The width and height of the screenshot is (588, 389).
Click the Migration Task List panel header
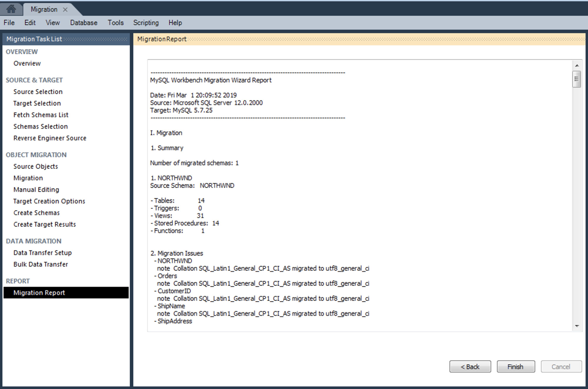pos(66,39)
